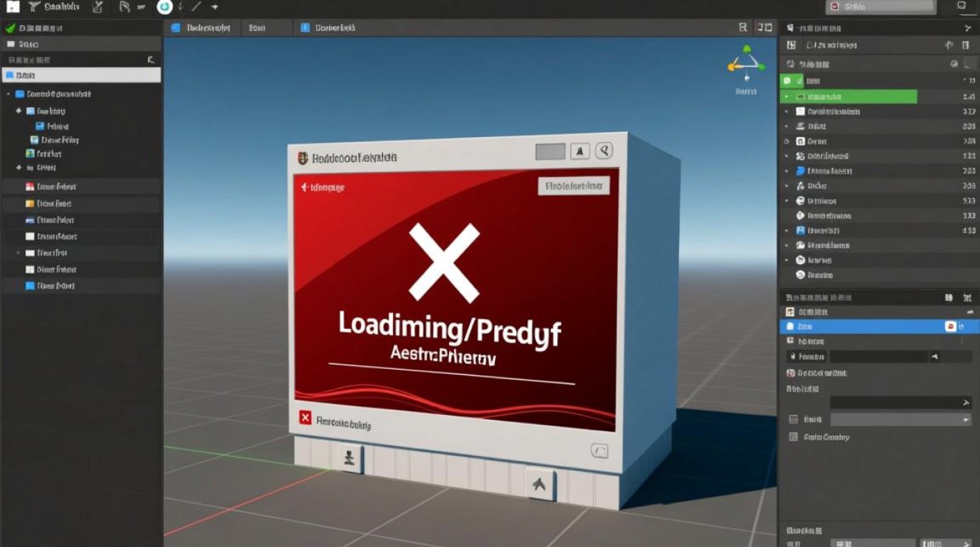Select the teal circular tool in top toolbar
Image resolution: width=980 pixels, height=547 pixels.
click(165, 7)
